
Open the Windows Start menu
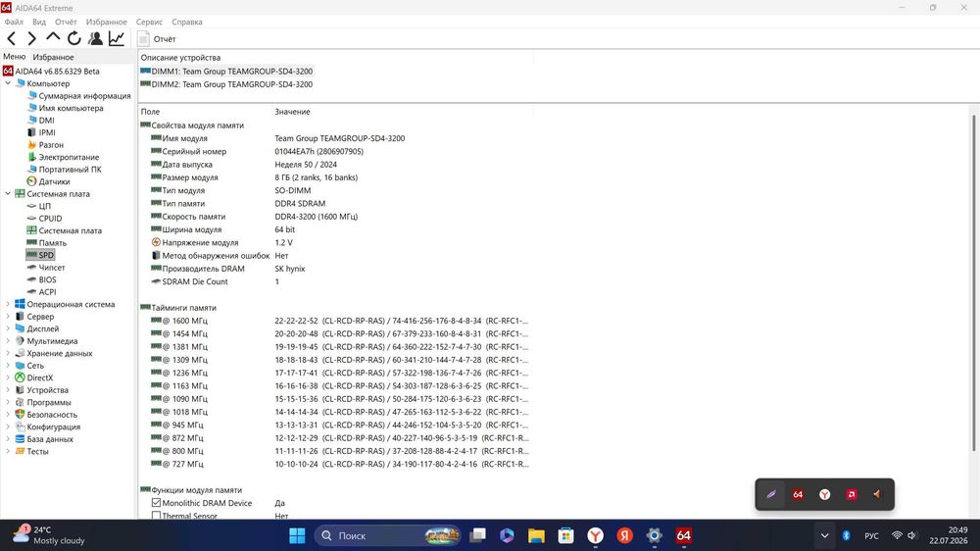click(x=297, y=535)
